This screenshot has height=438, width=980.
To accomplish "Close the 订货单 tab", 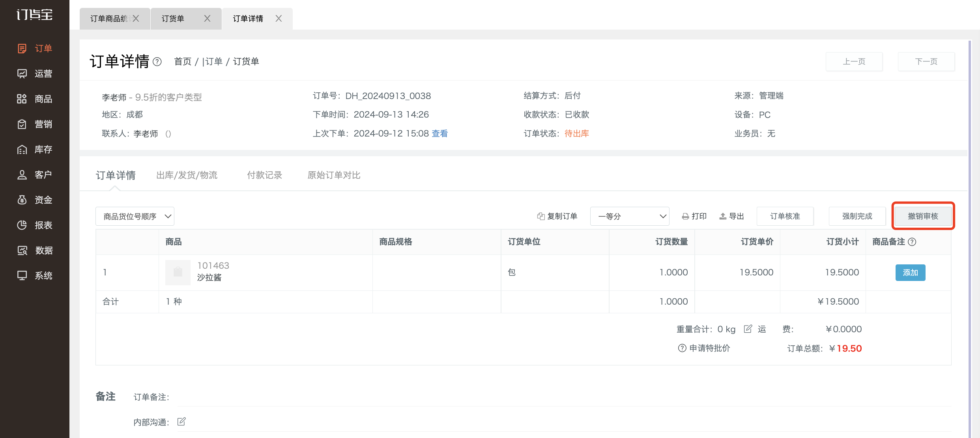I will click(x=207, y=19).
